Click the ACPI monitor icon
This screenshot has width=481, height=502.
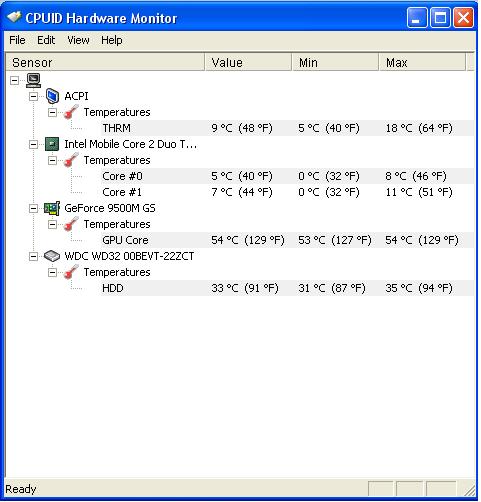coord(52,96)
